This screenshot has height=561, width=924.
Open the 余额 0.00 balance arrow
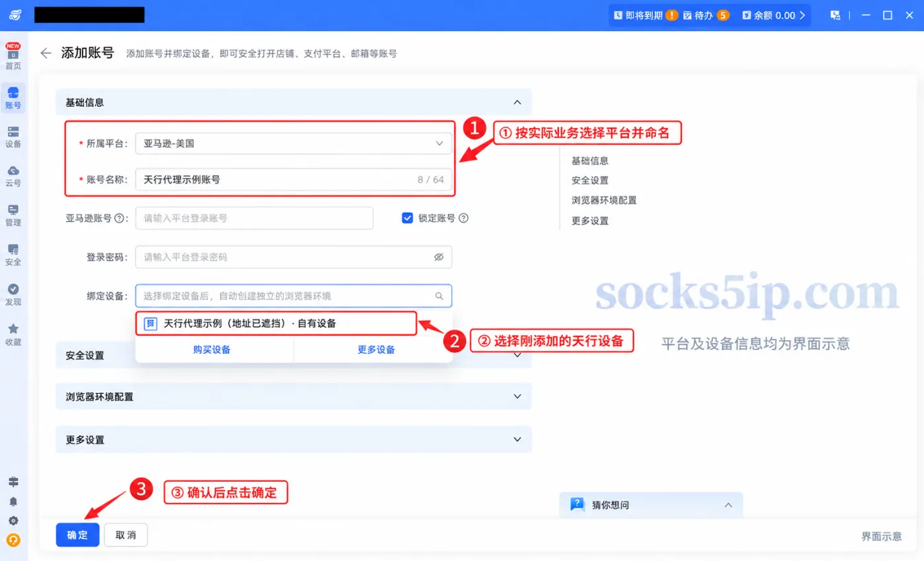pyautogui.click(x=803, y=15)
